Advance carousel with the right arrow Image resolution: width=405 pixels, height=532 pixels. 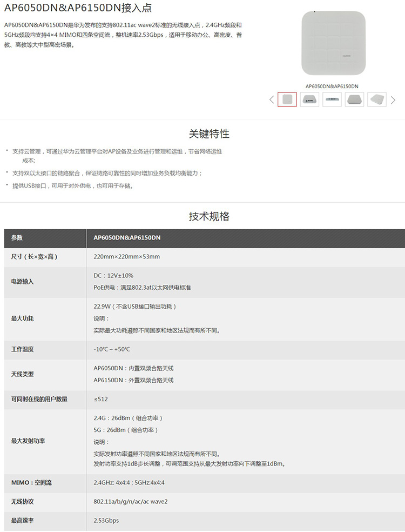[393, 100]
